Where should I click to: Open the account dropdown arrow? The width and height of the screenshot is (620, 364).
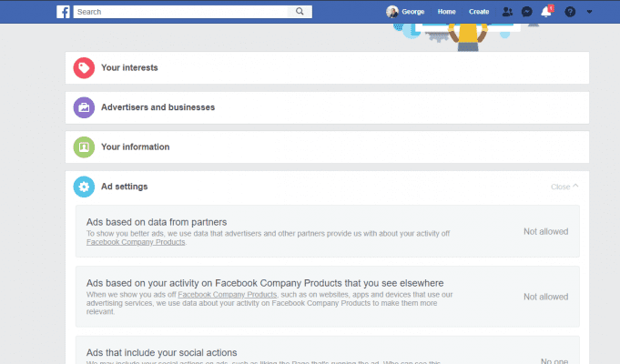[589, 12]
